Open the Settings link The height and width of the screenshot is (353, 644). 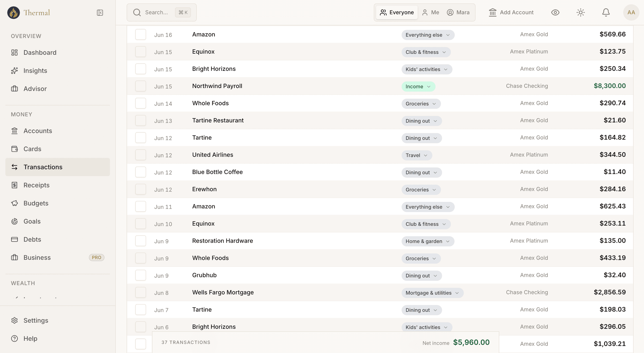tap(58, 320)
